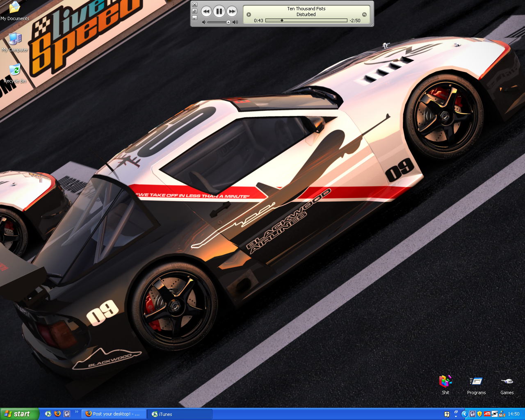Viewport: 525px width, 420px height.
Task: Select the Games desktop icon
Action: (507, 385)
